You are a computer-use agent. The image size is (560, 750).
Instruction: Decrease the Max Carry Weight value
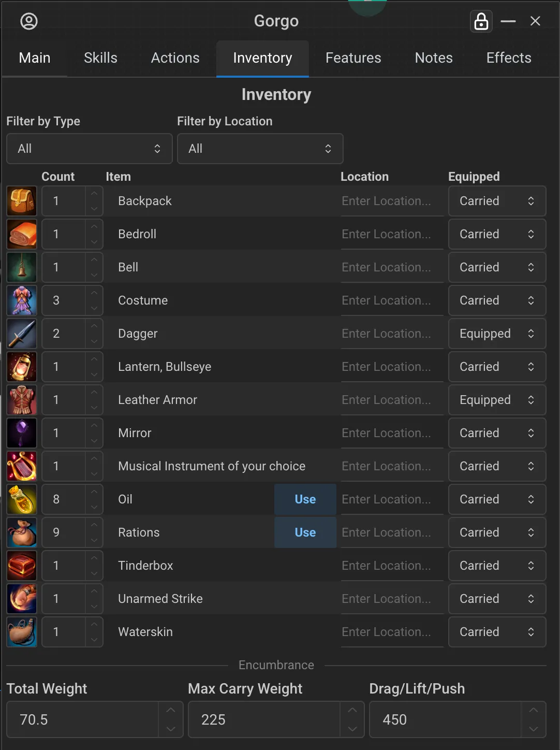click(x=352, y=729)
